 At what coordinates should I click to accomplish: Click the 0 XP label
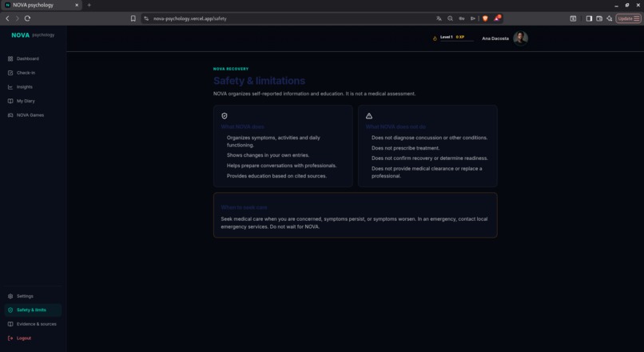click(460, 37)
